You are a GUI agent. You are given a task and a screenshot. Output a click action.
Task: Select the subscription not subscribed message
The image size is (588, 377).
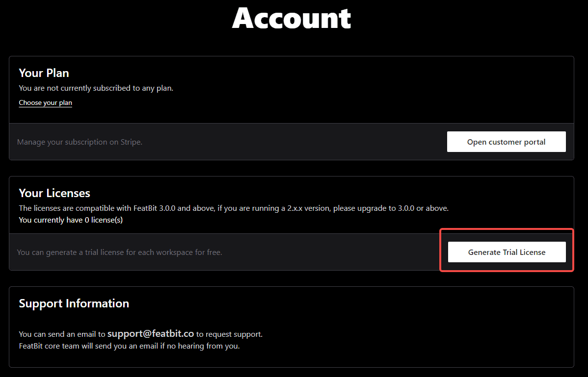click(96, 88)
